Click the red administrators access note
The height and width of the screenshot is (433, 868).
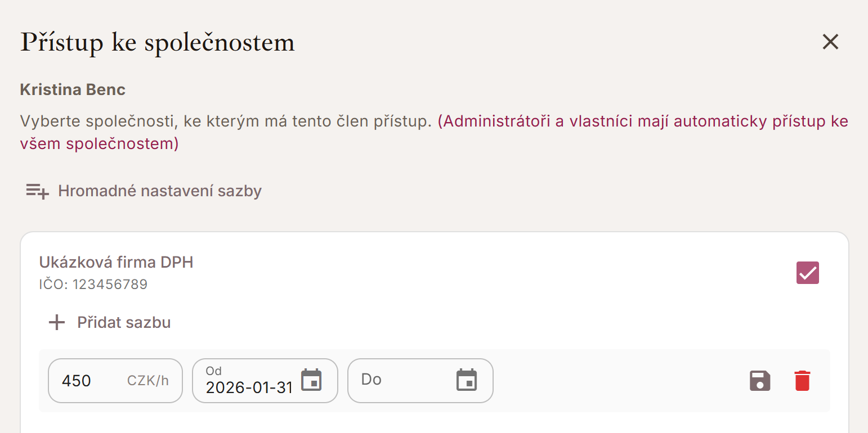click(x=642, y=121)
